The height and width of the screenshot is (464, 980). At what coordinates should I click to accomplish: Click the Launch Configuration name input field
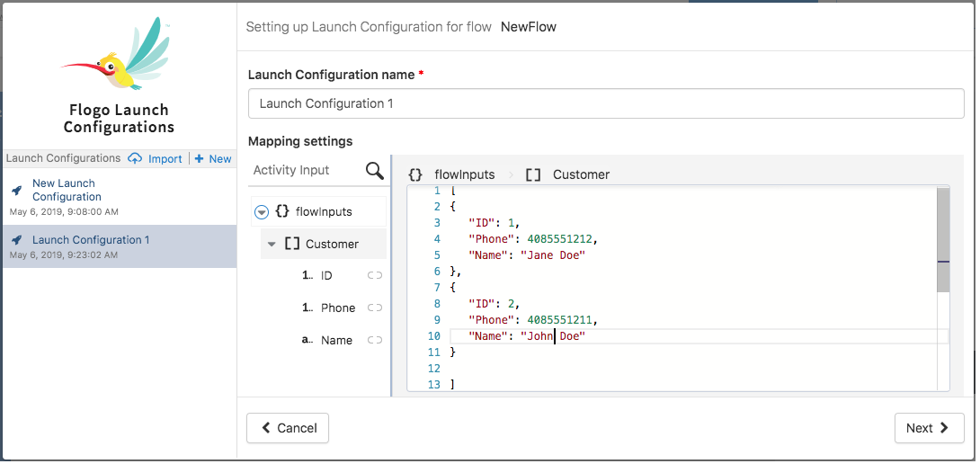pos(605,103)
